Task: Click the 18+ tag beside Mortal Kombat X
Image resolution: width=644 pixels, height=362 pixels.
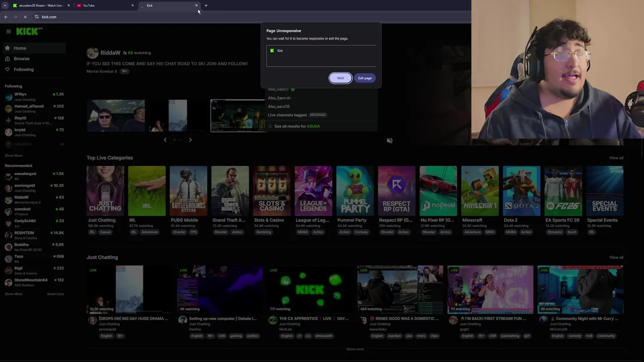Action: click(124, 71)
